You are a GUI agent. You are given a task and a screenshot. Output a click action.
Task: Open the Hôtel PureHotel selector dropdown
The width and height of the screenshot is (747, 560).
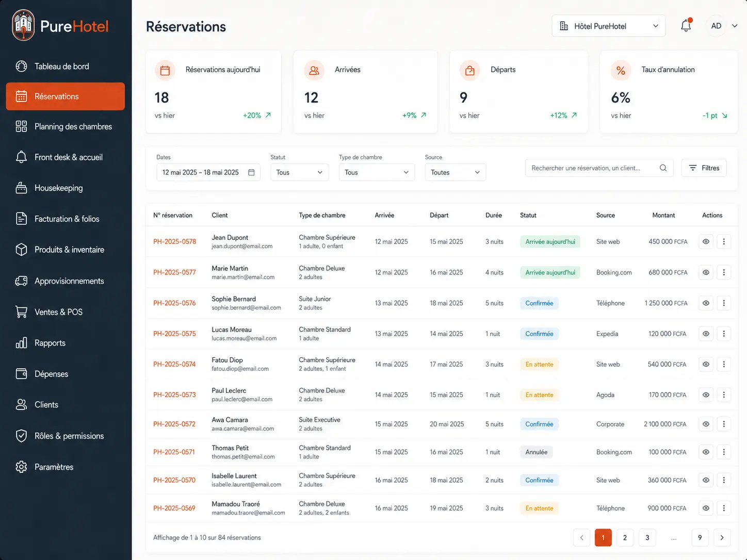click(608, 26)
